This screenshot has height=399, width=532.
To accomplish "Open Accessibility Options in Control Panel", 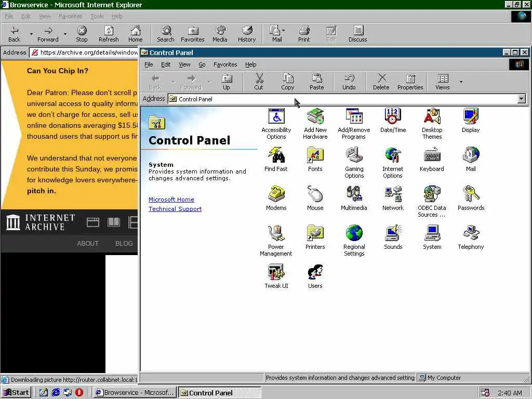I will pyautogui.click(x=276, y=124).
